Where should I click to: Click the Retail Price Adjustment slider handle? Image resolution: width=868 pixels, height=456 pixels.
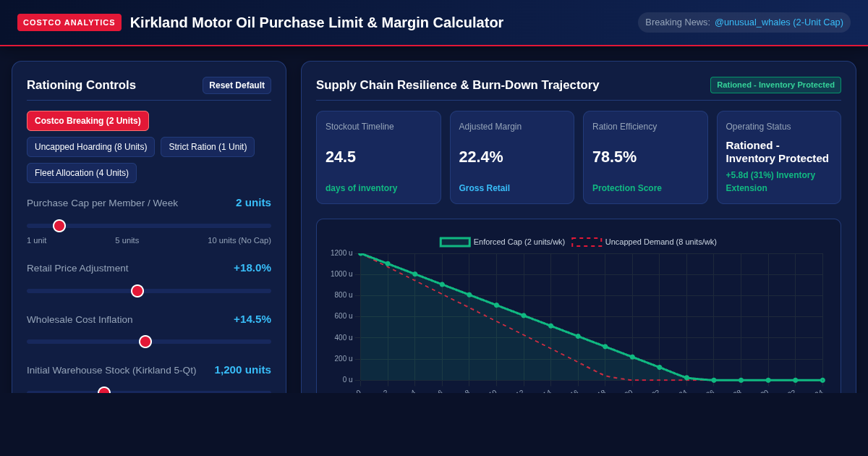tap(137, 291)
